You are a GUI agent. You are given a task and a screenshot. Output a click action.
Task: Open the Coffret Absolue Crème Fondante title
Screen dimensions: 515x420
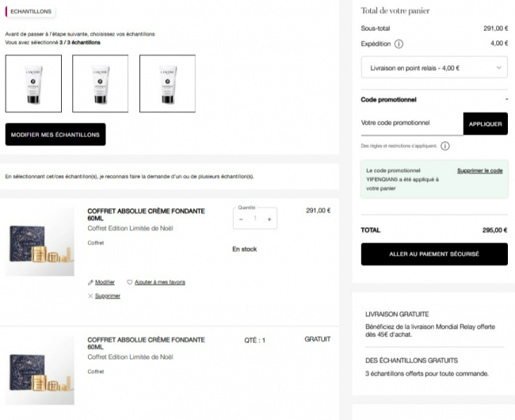[146, 215]
